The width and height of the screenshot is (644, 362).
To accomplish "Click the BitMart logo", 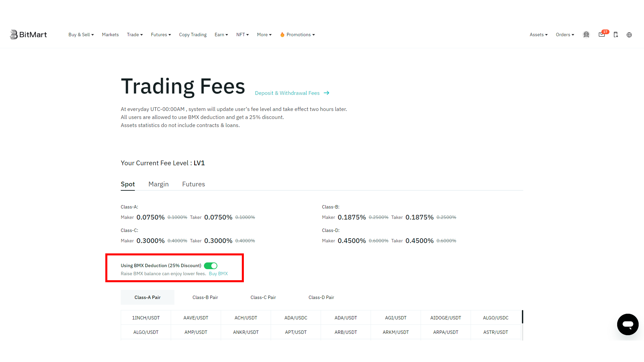I will (x=29, y=35).
